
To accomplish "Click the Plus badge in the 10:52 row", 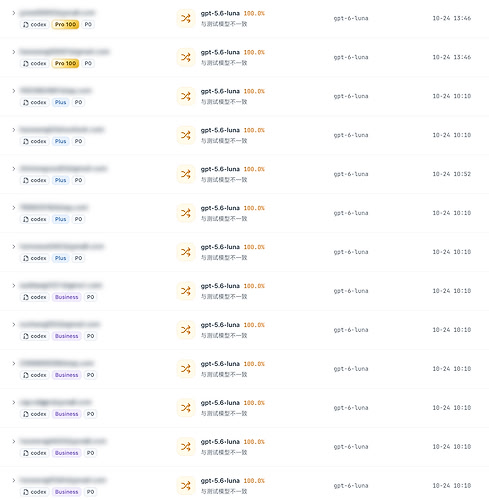I will tap(61, 180).
